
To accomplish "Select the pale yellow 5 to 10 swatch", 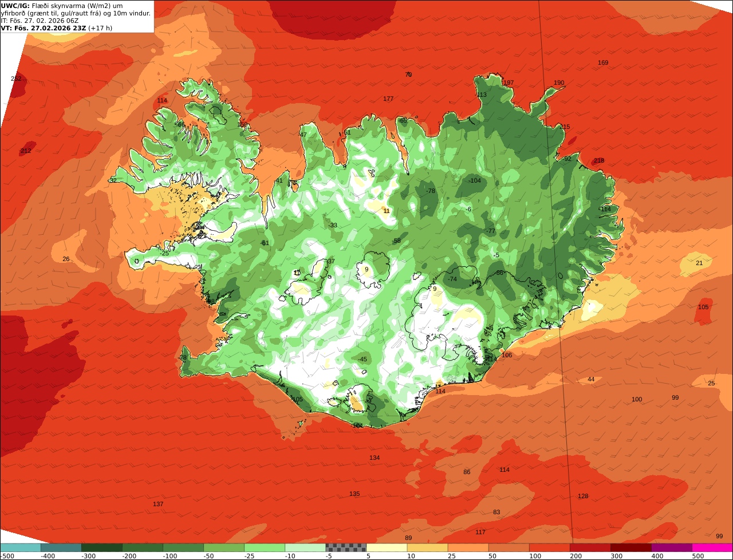I will pos(387,547).
